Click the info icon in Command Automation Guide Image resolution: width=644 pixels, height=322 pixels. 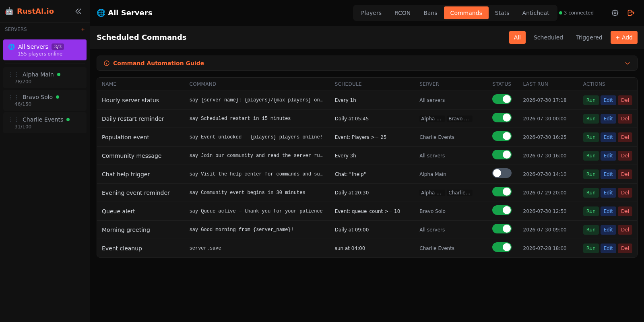pyautogui.click(x=107, y=63)
